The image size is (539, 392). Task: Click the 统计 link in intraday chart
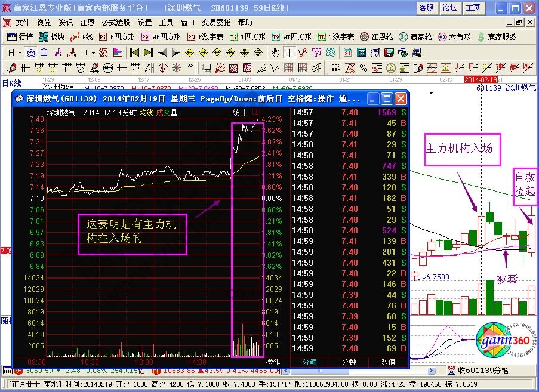239,112
